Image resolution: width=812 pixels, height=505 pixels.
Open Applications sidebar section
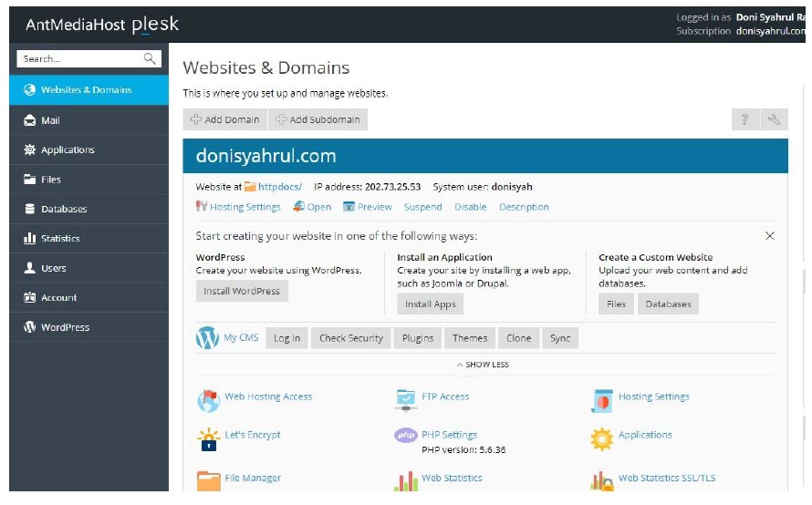point(88,149)
